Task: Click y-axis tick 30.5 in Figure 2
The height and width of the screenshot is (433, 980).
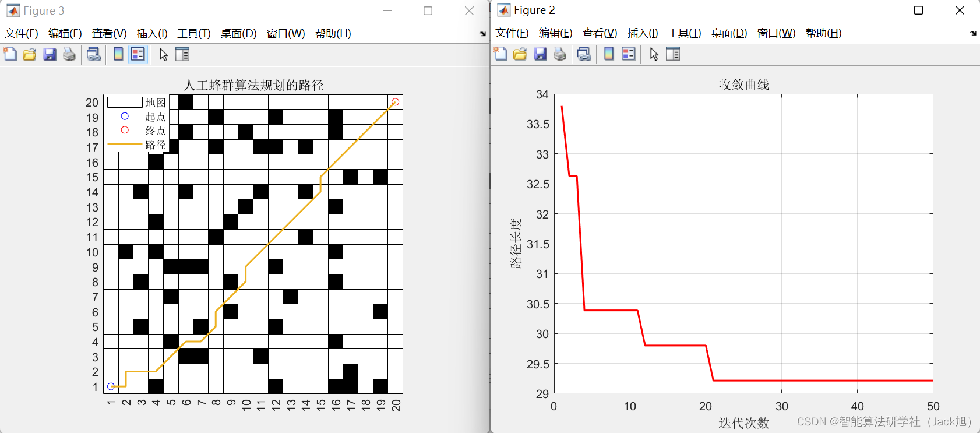Action: [538, 304]
